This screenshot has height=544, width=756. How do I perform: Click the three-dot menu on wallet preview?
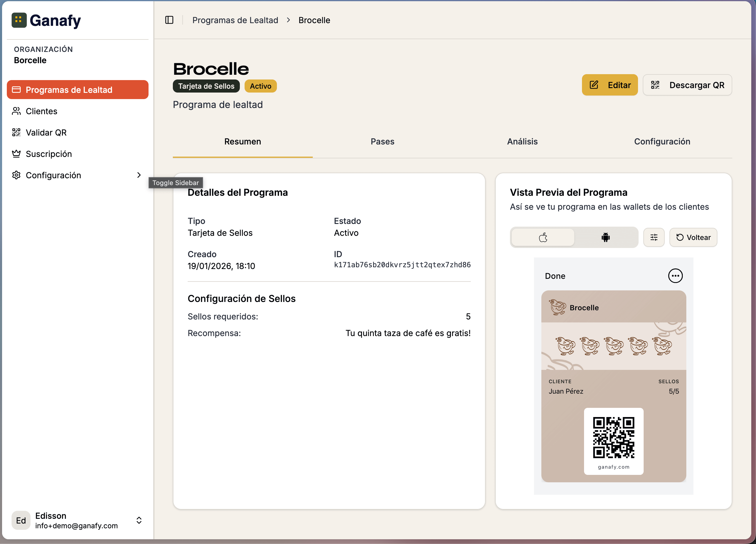pyautogui.click(x=675, y=276)
